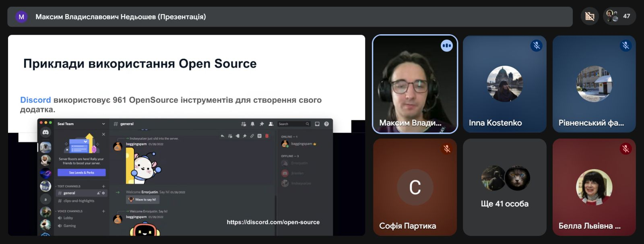Click muted mic icon on Inna Kostenko tile
The image size is (644, 244).
(x=536, y=45)
